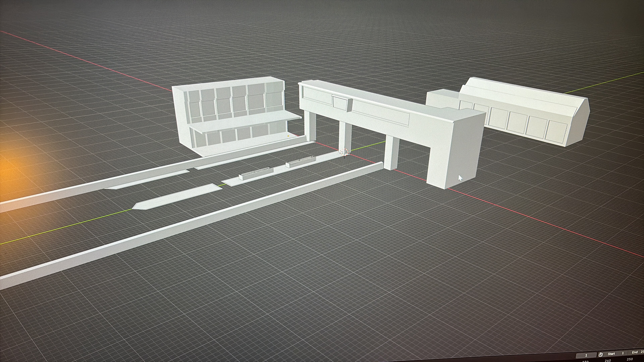Click the current frame number field
Image resolution: width=644 pixels, height=362 pixels.
pos(586,355)
